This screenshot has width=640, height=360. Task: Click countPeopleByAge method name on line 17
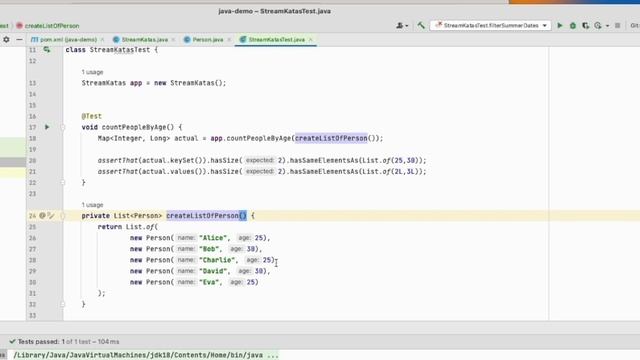pyautogui.click(x=133, y=127)
